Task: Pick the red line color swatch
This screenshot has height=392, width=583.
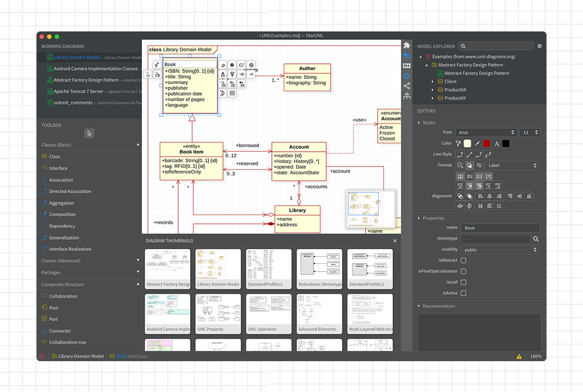Action: tap(487, 143)
